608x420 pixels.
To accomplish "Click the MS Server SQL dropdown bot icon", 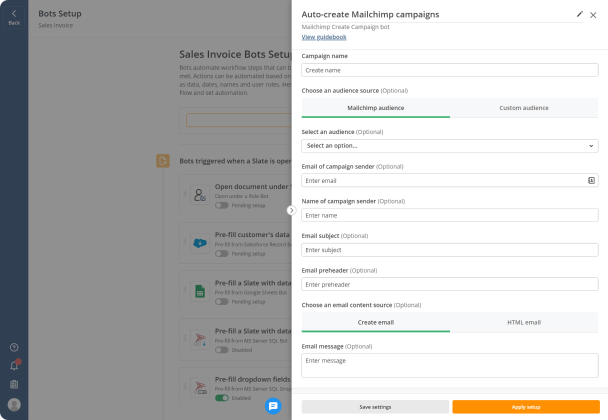I will click(x=200, y=387).
